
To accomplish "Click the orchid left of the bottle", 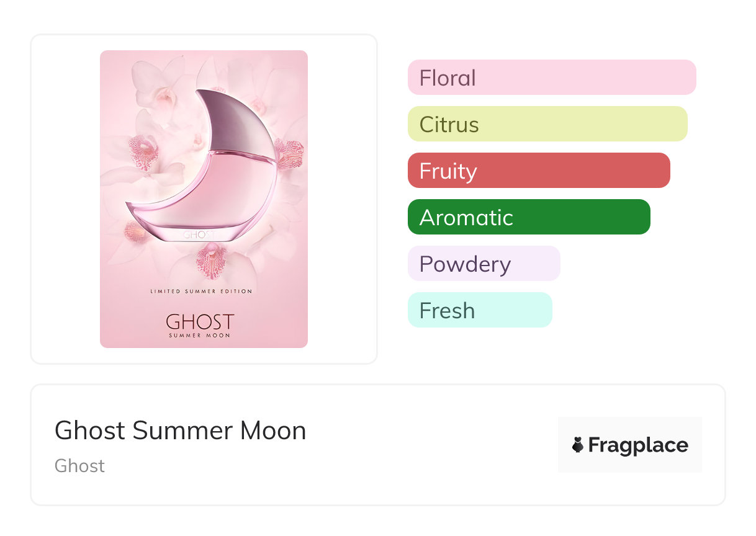I will (x=144, y=152).
